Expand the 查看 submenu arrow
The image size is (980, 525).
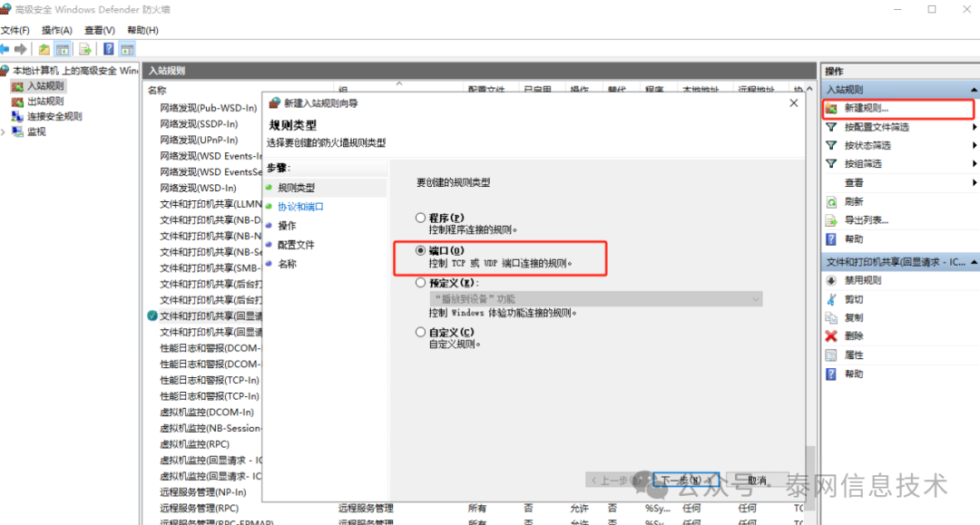(974, 183)
